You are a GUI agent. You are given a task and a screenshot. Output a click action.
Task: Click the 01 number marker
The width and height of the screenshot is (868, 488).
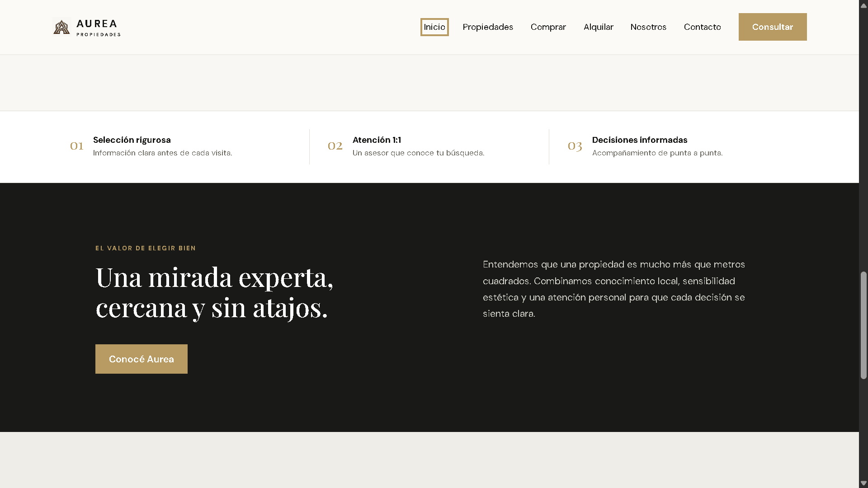coord(77,146)
